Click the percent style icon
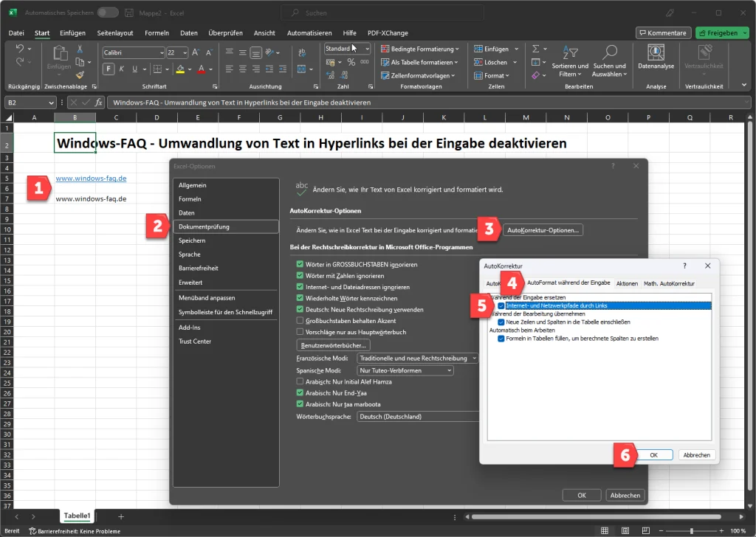Screen dimensions: 756x537 click(351, 62)
